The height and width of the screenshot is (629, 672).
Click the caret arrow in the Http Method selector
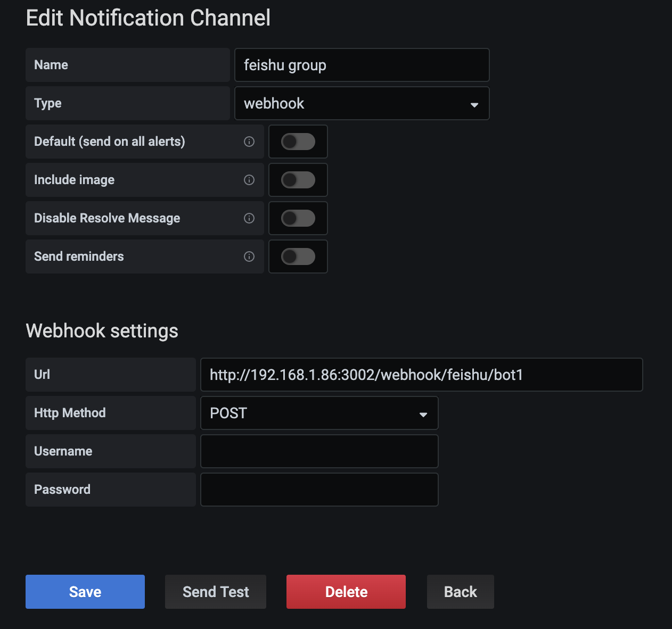(423, 415)
